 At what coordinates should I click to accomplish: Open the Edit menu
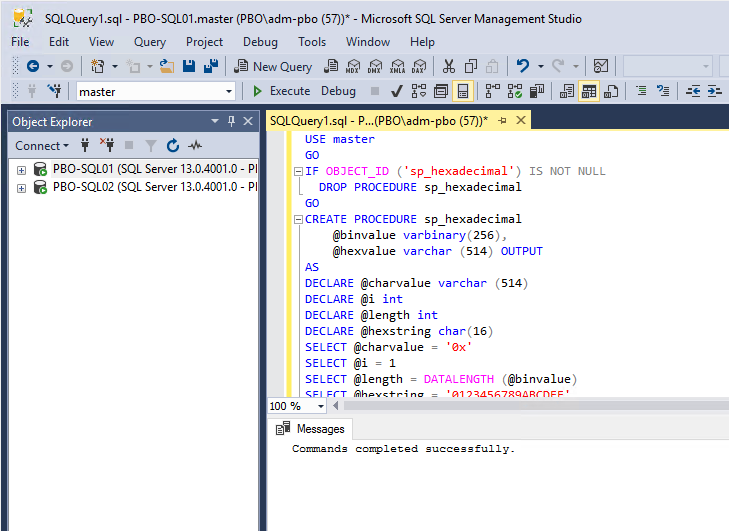coord(59,42)
